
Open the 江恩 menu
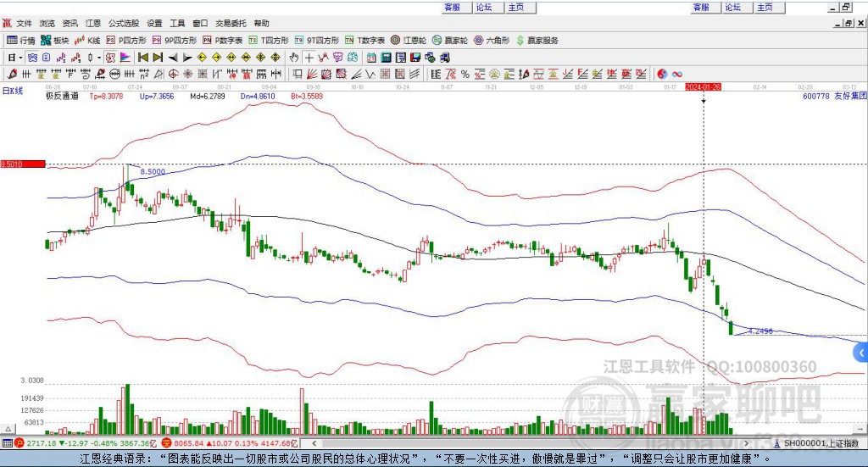click(93, 23)
